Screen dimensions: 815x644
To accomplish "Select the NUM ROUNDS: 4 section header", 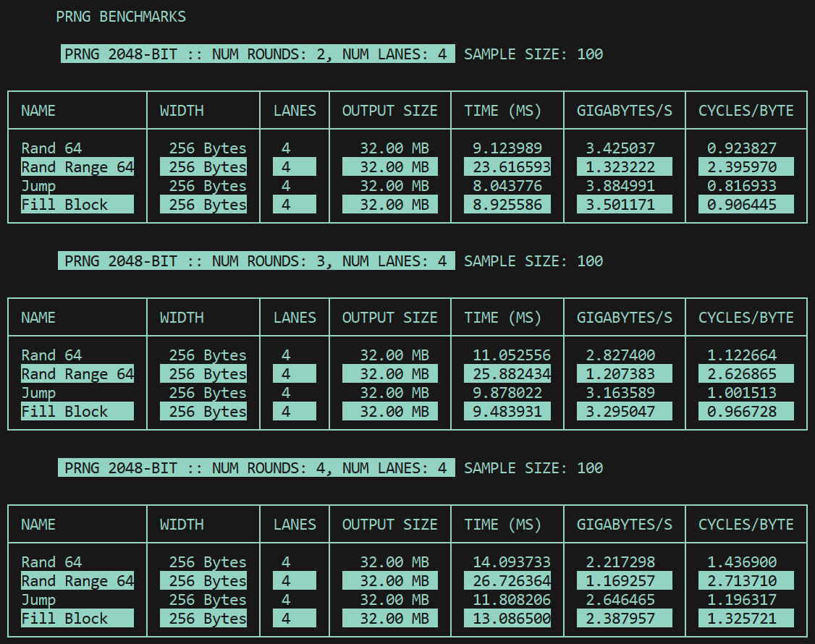I will click(x=256, y=467).
